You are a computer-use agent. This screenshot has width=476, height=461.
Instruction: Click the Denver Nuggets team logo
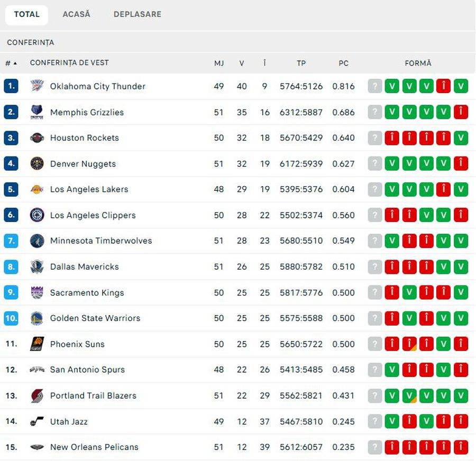tap(37, 164)
